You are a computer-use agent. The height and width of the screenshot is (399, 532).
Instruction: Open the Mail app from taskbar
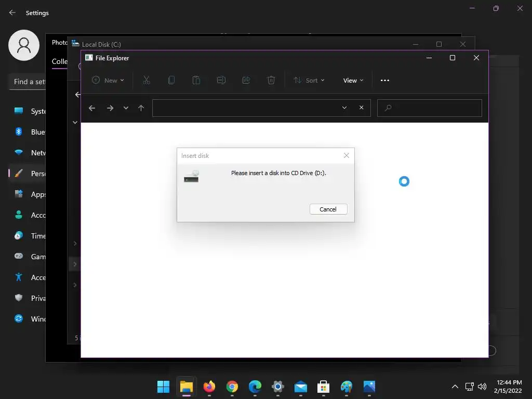[301, 387]
